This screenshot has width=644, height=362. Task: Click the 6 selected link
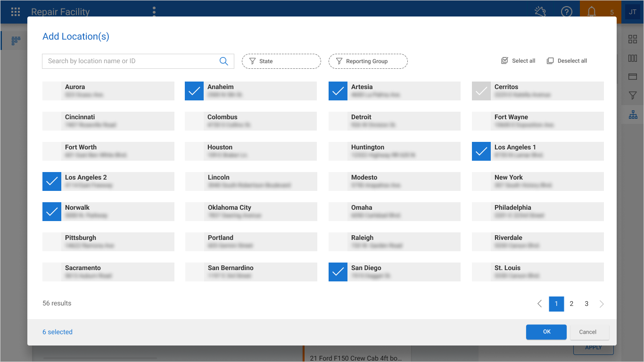[x=58, y=332]
